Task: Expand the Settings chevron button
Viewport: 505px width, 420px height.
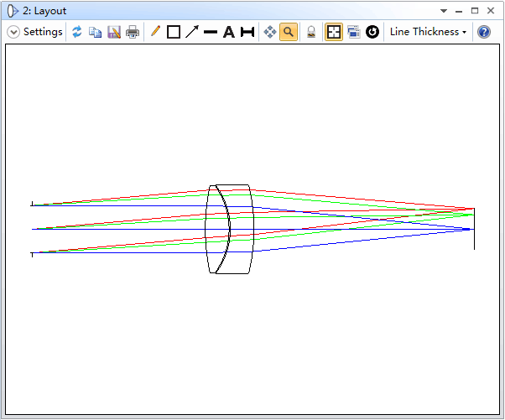Action: click(x=13, y=32)
